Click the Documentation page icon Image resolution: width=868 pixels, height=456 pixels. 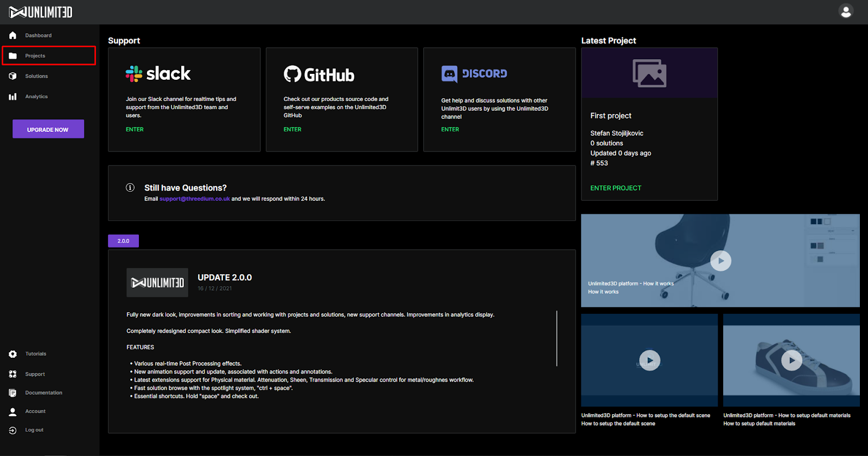pos(12,392)
